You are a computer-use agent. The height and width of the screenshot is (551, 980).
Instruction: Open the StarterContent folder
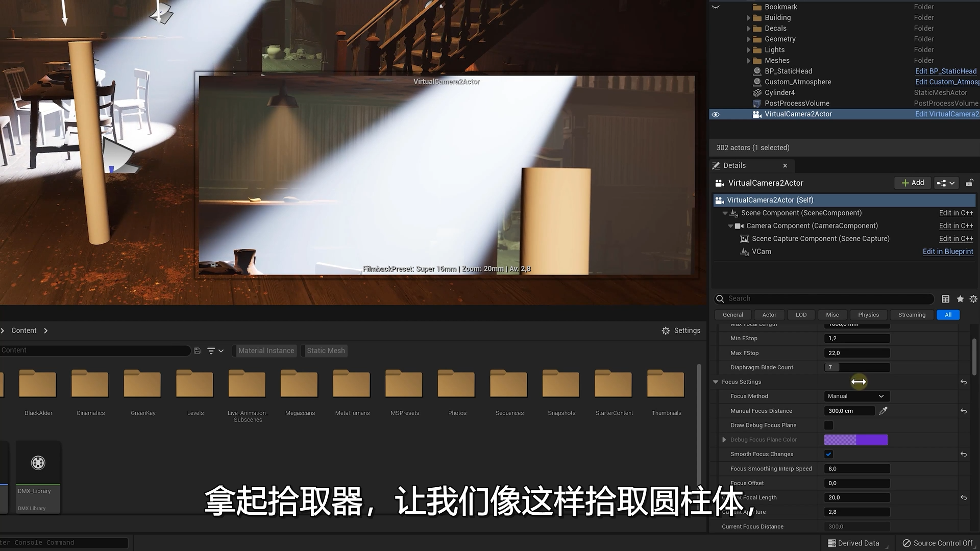click(614, 392)
